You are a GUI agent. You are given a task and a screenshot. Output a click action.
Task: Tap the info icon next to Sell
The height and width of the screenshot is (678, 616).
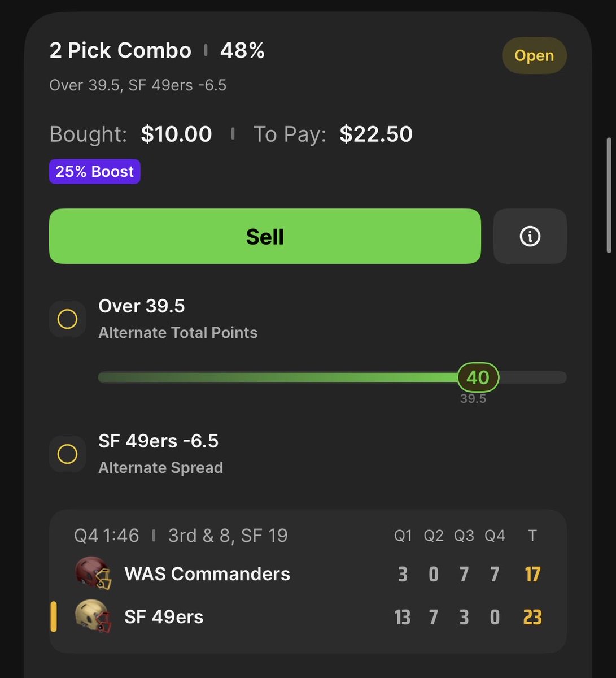(530, 236)
